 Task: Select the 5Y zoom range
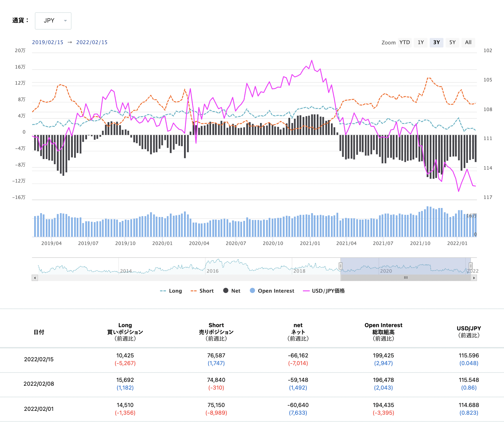tap(452, 42)
